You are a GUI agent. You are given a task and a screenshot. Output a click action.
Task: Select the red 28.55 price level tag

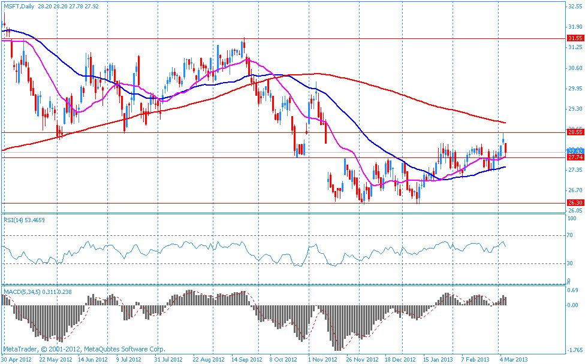pos(575,132)
